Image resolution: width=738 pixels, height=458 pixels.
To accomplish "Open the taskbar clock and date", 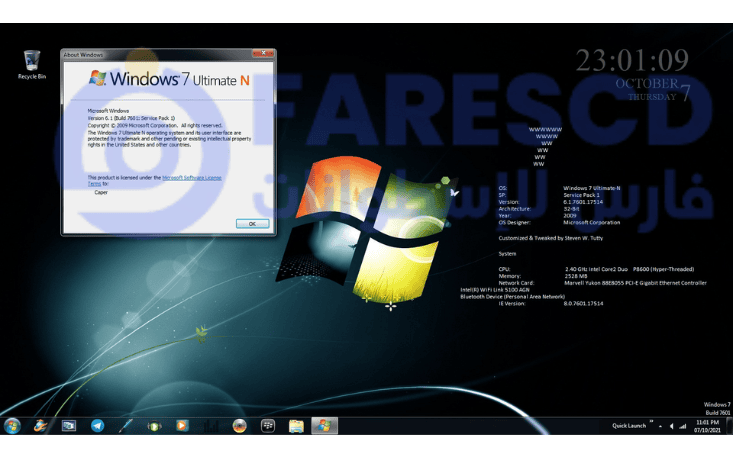I will tap(707, 426).
